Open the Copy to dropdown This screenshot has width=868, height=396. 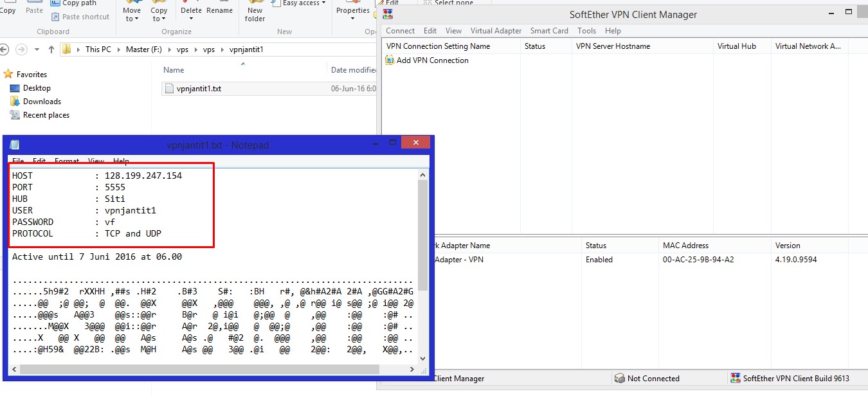click(159, 15)
